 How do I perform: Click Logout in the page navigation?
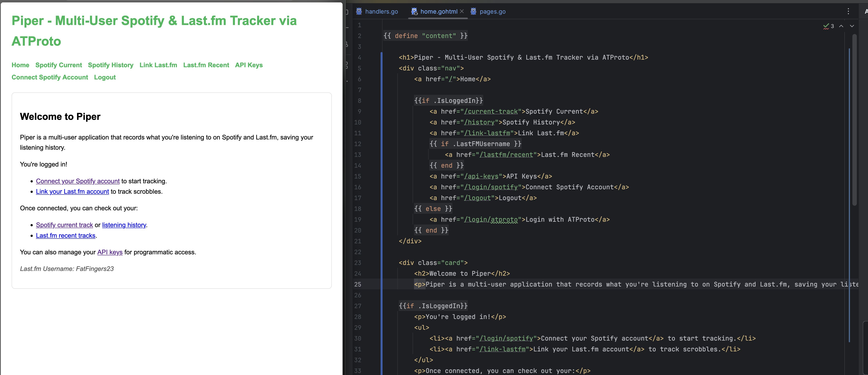[x=105, y=77]
